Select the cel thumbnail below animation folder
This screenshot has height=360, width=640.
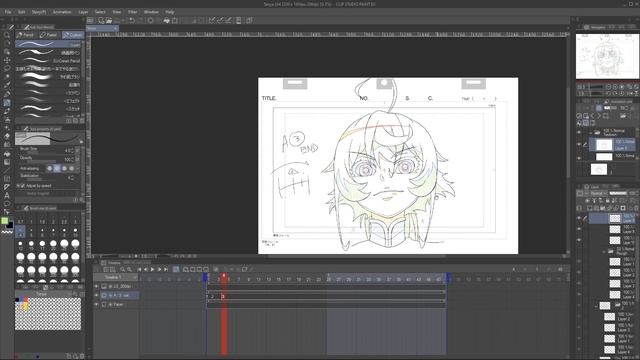click(599, 169)
